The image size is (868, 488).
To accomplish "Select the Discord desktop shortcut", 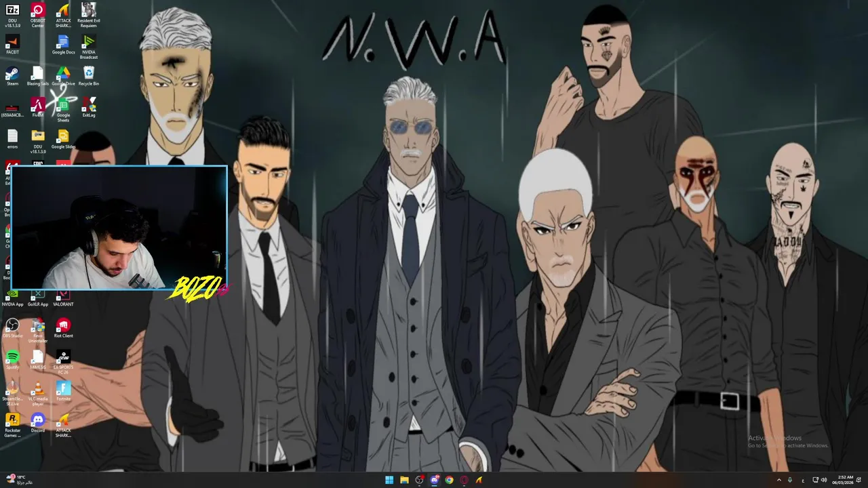I will coord(38,422).
